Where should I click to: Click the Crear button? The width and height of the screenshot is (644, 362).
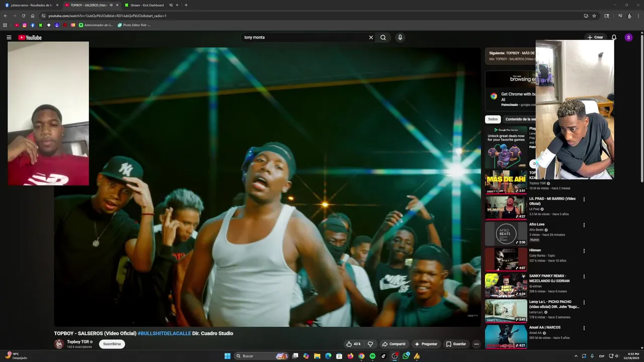click(595, 37)
